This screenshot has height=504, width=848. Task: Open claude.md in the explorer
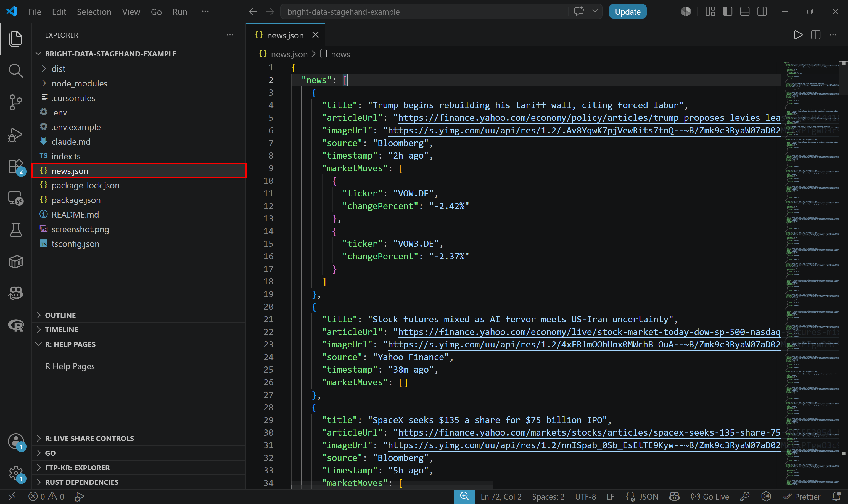pos(139,142)
